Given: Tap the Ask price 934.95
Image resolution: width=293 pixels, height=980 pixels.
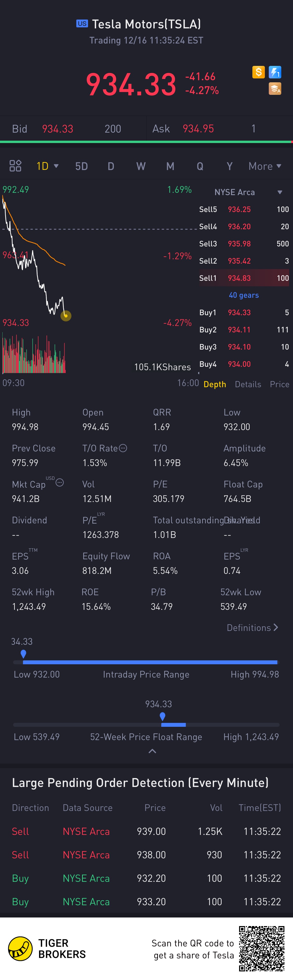Looking at the screenshot, I should point(198,129).
